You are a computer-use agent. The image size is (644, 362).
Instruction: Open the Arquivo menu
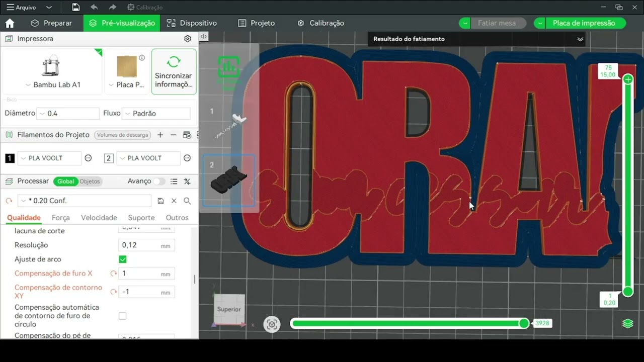(x=22, y=8)
